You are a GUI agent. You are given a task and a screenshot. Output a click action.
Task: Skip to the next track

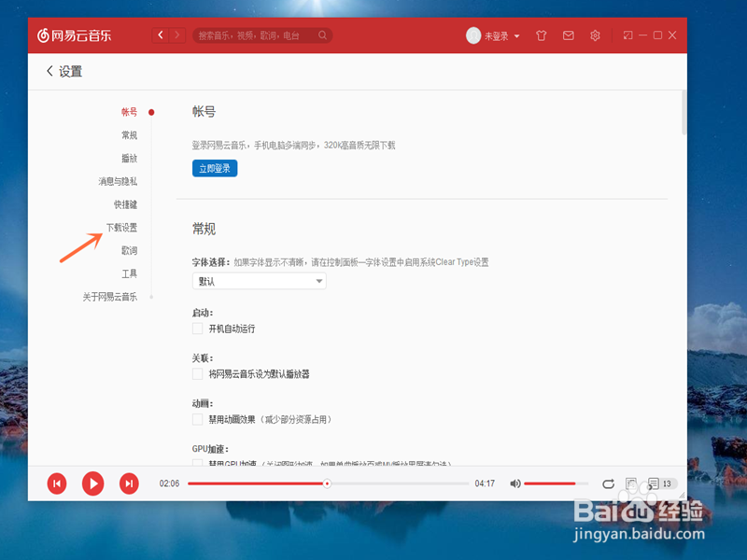pyautogui.click(x=129, y=483)
